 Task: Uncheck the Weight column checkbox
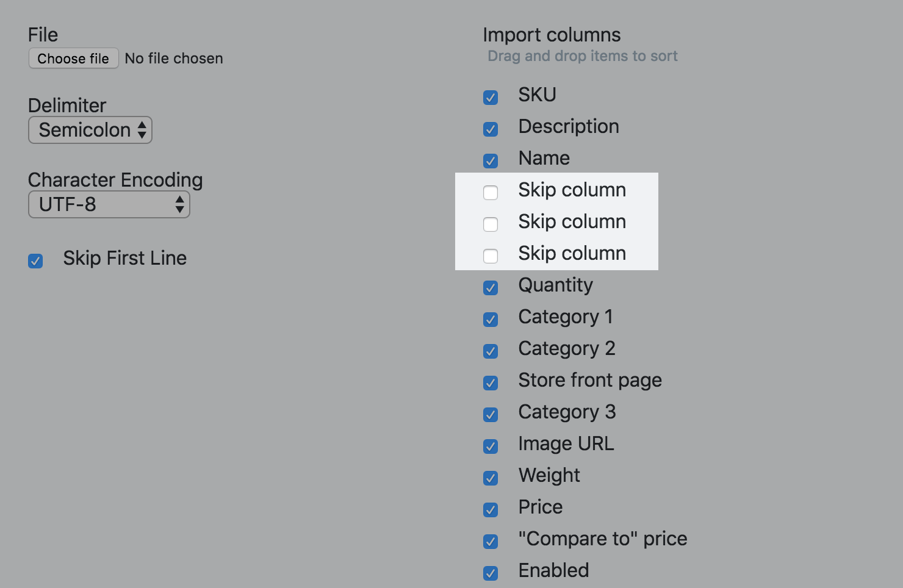coord(491,478)
